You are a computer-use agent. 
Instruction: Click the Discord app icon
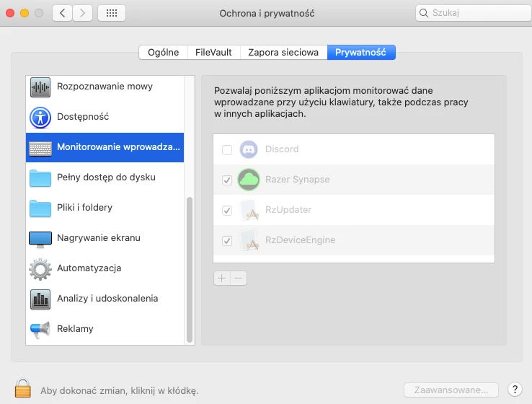pyautogui.click(x=249, y=149)
